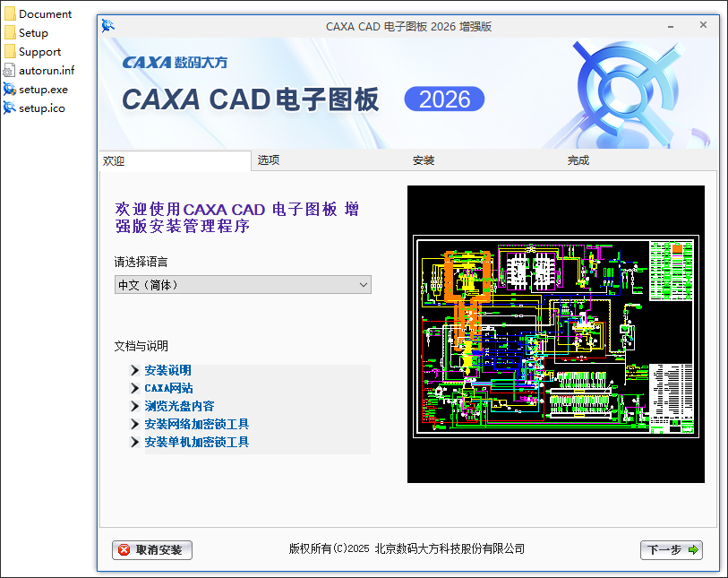Open the Setup folder in the sidebar

[31, 32]
